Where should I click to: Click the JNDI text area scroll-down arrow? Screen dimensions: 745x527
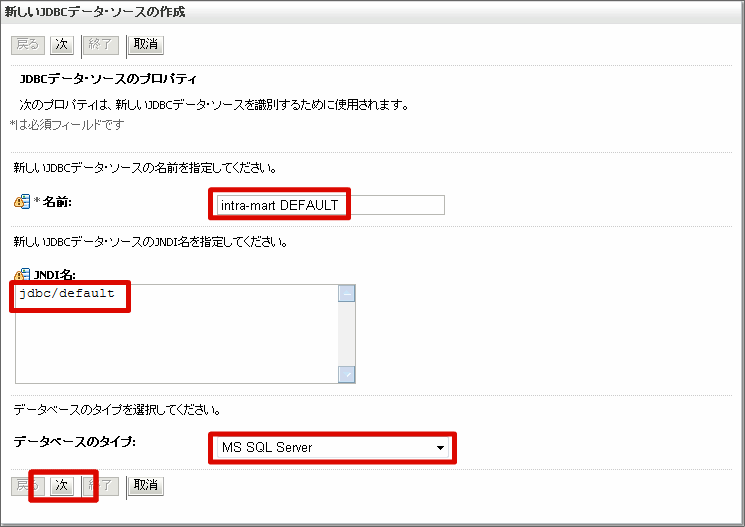[x=347, y=374]
